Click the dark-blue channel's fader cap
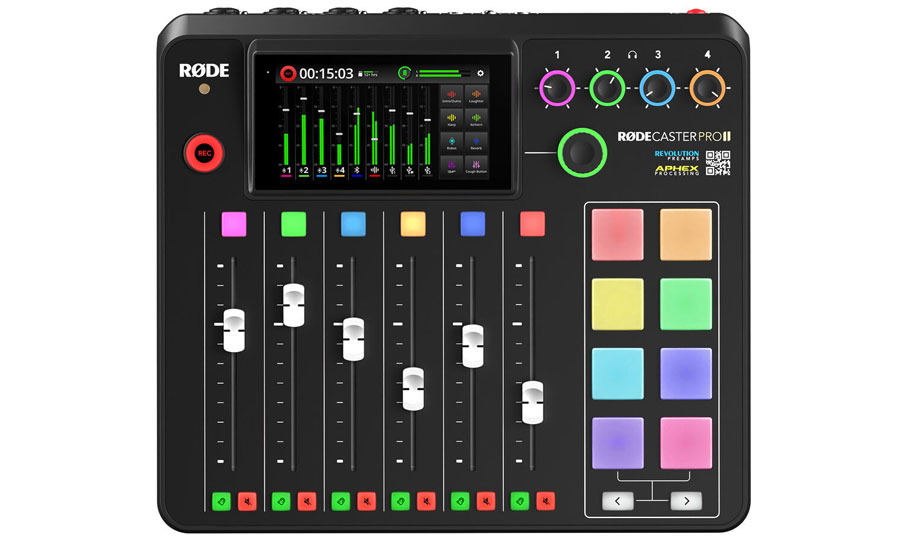The width and height of the screenshot is (900, 542). 472,346
